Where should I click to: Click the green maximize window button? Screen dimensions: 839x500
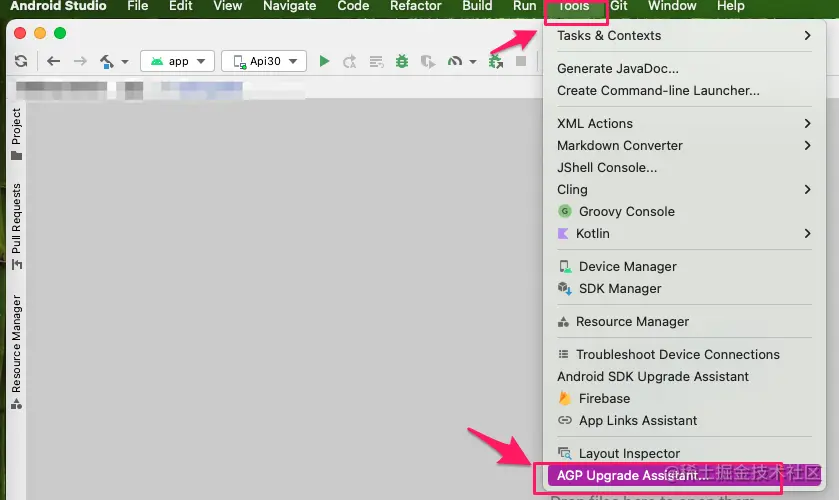tap(60, 33)
